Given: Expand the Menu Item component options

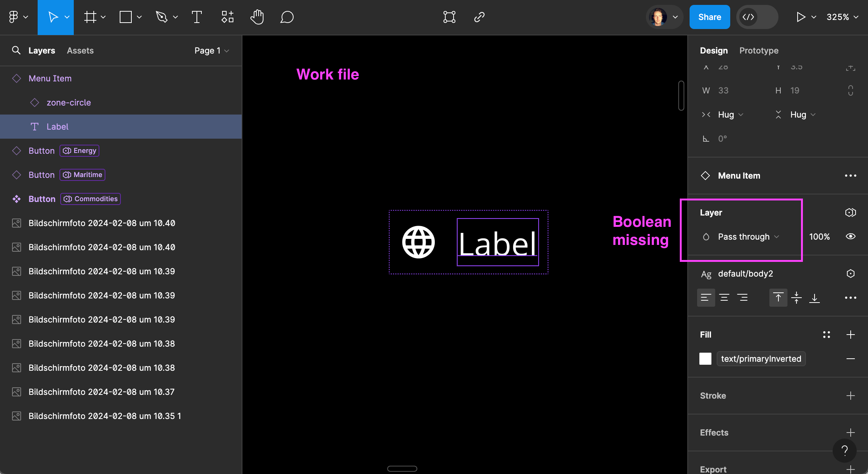Looking at the screenshot, I should [x=851, y=175].
